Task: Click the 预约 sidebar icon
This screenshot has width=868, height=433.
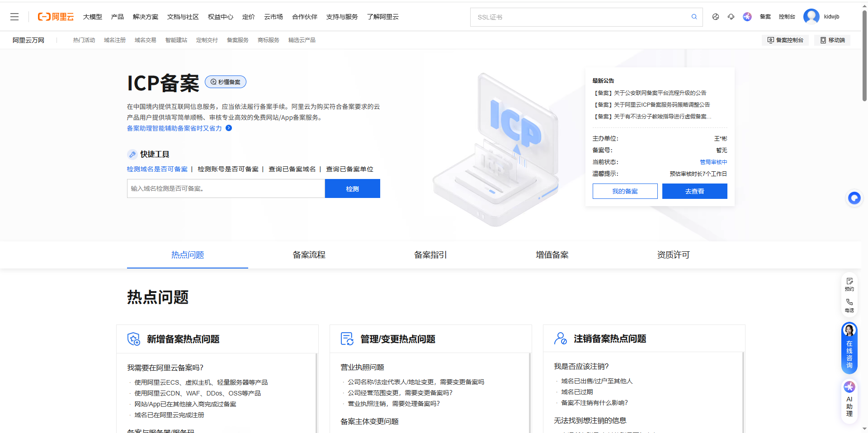Action: pyautogui.click(x=849, y=284)
